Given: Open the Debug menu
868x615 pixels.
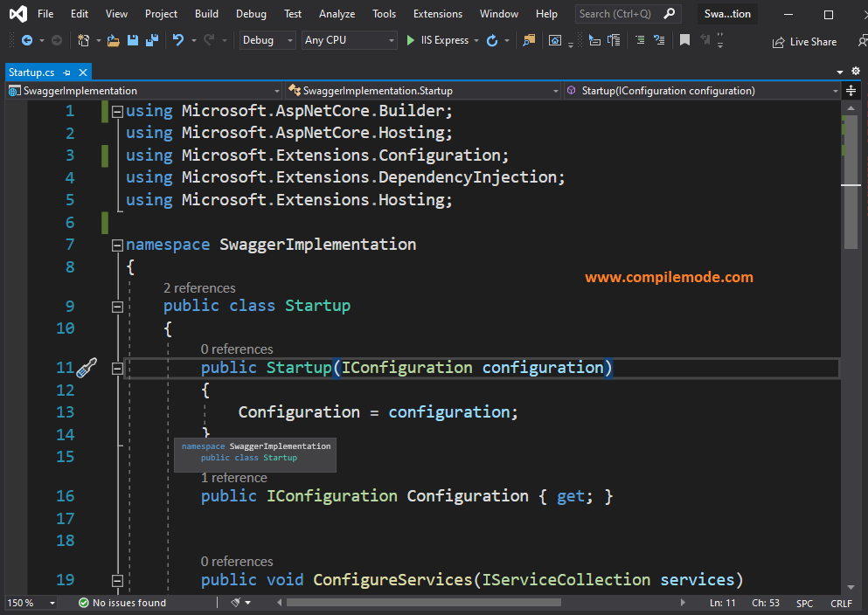Looking at the screenshot, I should [250, 13].
